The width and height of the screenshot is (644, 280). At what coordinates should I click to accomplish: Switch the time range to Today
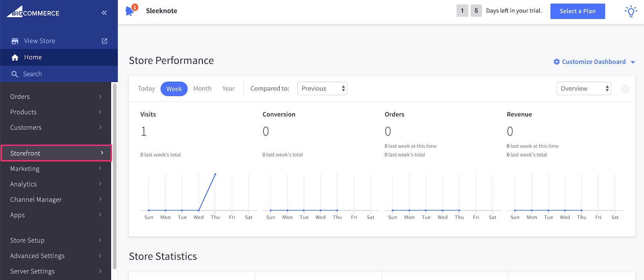coord(146,89)
